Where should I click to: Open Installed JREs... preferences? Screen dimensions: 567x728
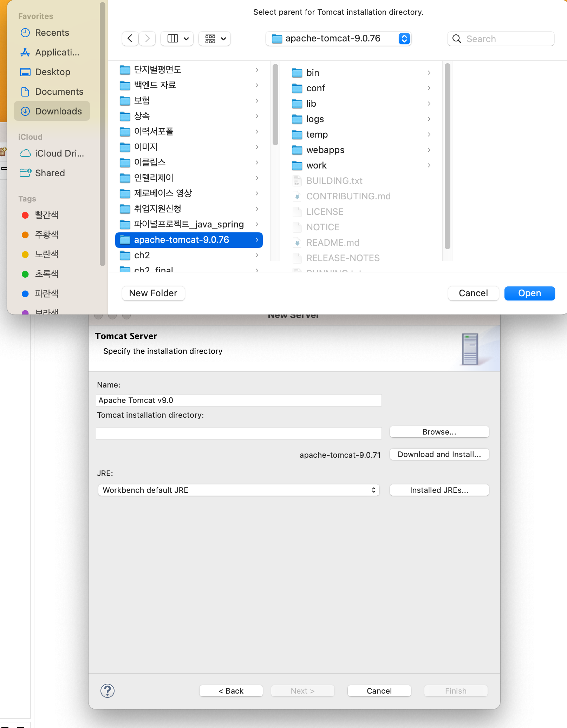coord(439,490)
